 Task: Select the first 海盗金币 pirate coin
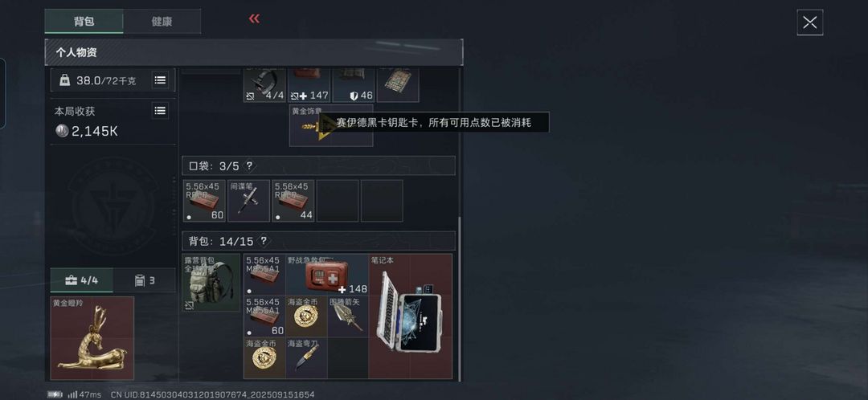click(307, 316)
